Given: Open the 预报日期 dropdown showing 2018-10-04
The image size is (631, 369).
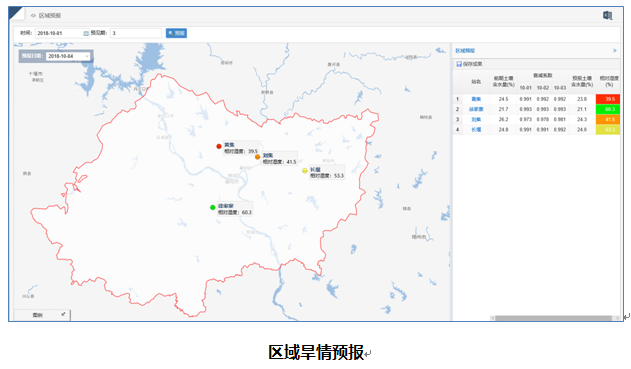Looking at the screenshot, I should 68,56.
